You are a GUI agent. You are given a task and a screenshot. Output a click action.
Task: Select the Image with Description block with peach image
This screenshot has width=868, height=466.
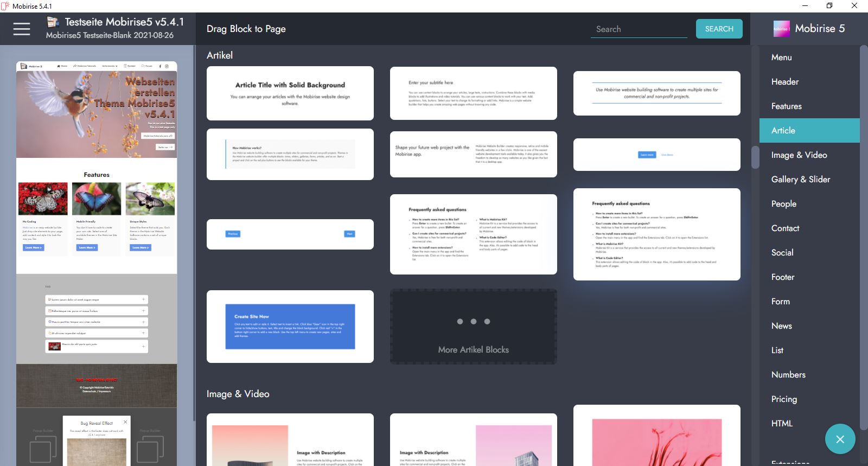pyautogui.click(x=290, y=440)
